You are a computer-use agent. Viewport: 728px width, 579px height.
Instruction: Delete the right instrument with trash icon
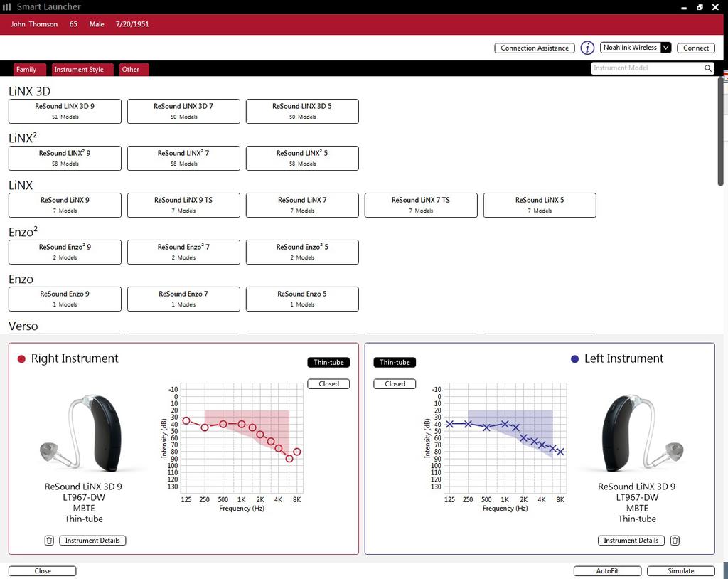pos(49,541)
